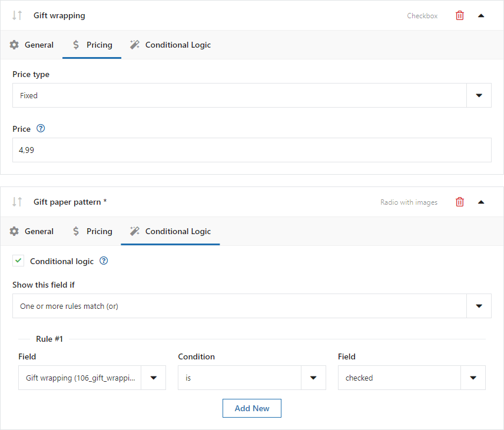Open the value dropdown set to 'checked'

click(x=412, y=378)
